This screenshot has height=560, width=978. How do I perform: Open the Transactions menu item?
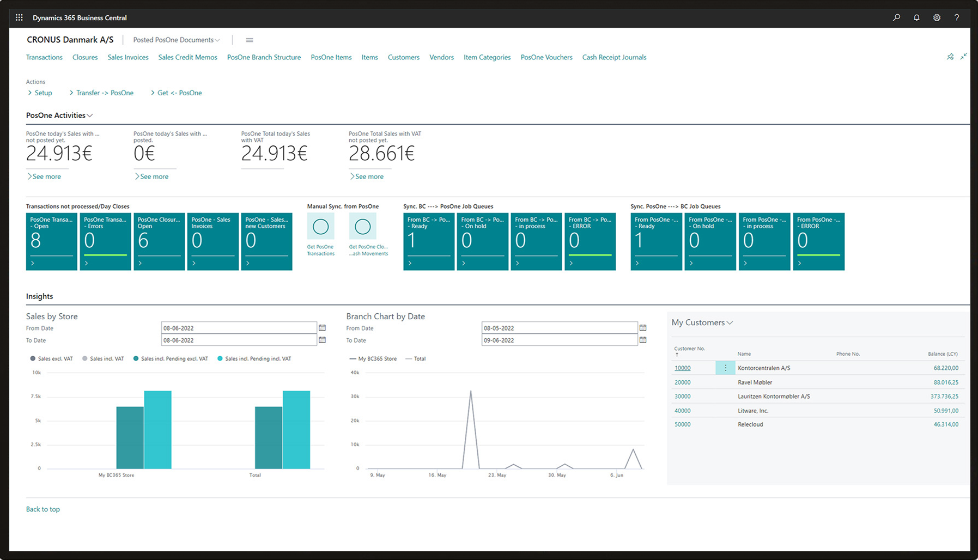pos(44,57)
